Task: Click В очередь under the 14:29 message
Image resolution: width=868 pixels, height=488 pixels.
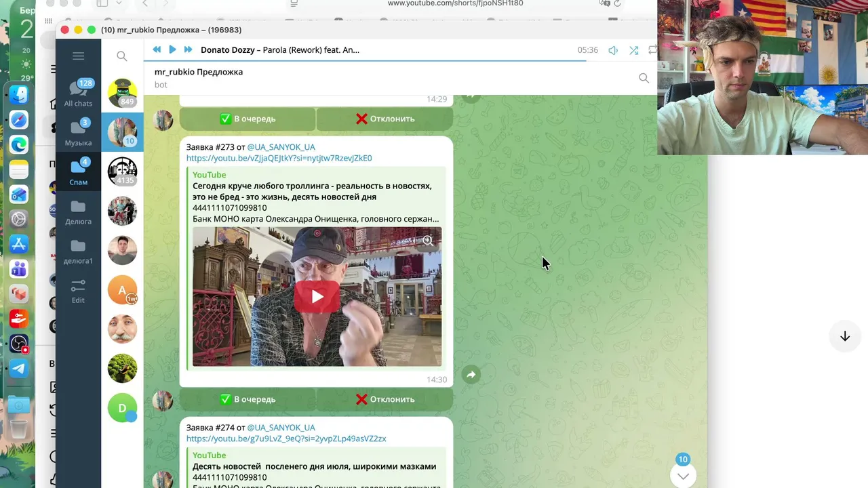Action: 248,119
